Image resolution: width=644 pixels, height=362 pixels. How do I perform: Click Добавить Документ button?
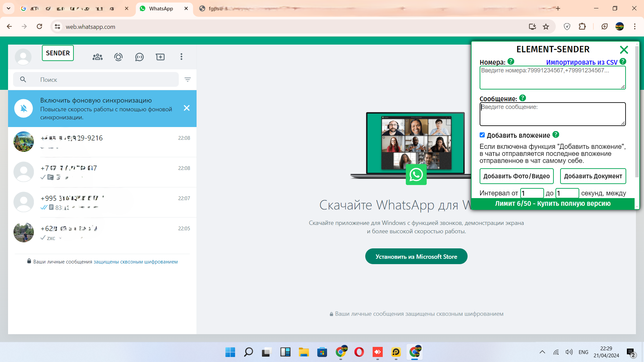(x=593, y=176)
